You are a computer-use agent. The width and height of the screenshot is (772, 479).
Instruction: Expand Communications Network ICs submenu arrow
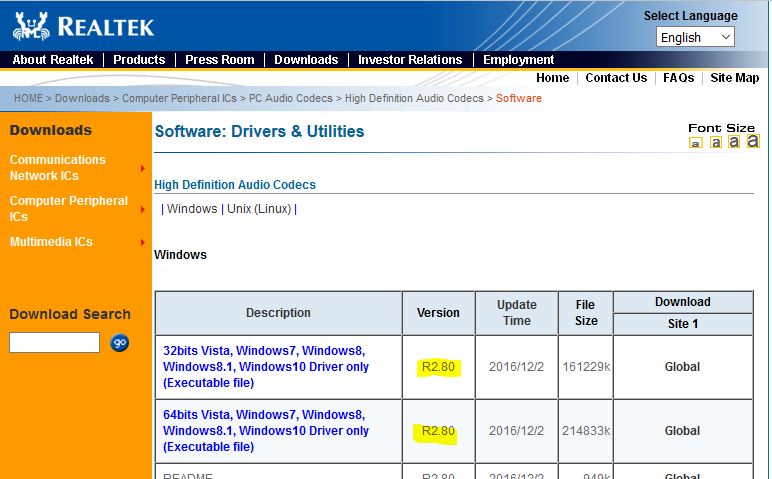coord(143,168)
